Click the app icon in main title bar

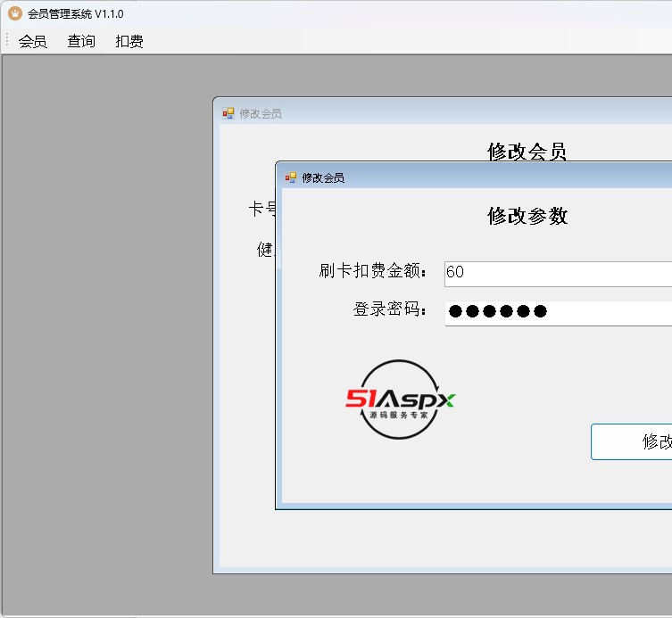pos(15,13)
